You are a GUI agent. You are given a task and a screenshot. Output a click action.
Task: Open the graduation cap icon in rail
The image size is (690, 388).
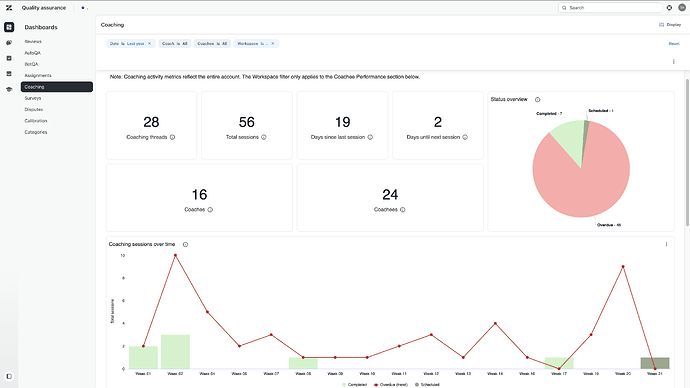tap(9, 89)
